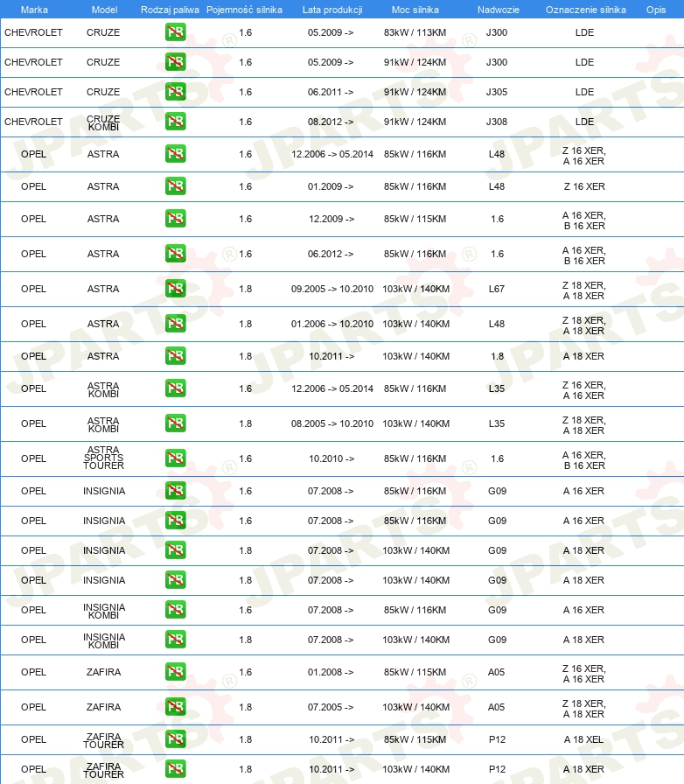Image resolution: width=684 pixels, height=784 pixels.
Task: Click the fuel icon in the Cruze J305 row
Action: pos(176,92)
